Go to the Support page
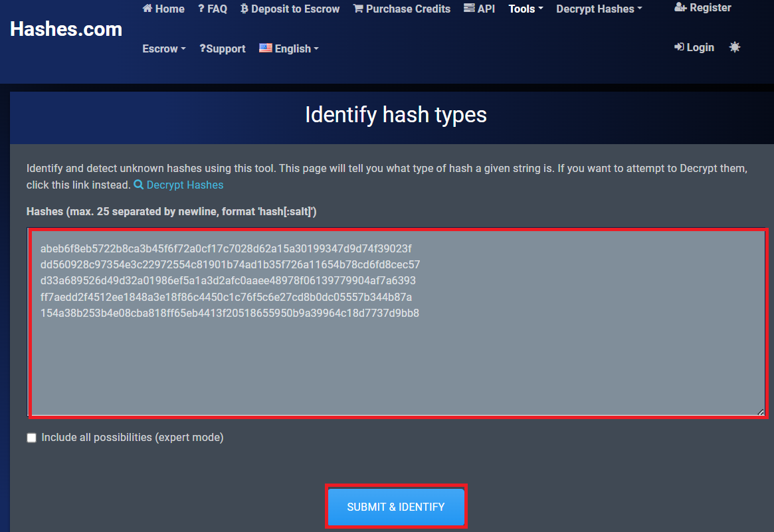 click(223, 48)
